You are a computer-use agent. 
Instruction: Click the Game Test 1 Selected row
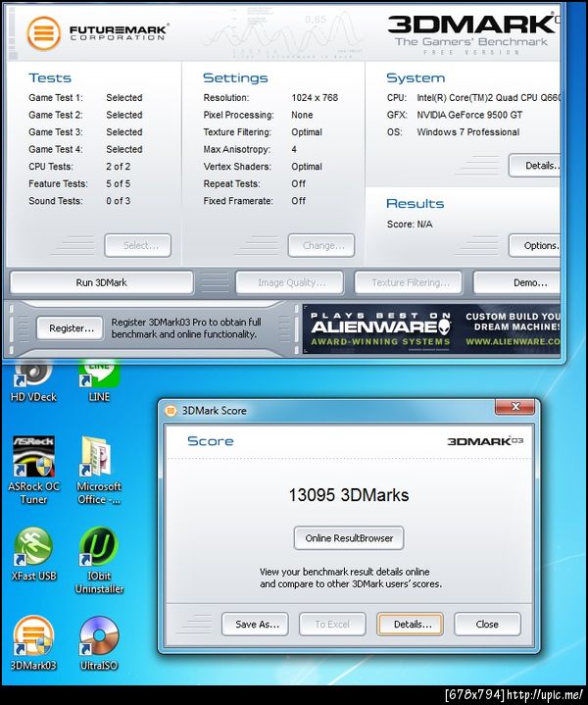[85, 98]
